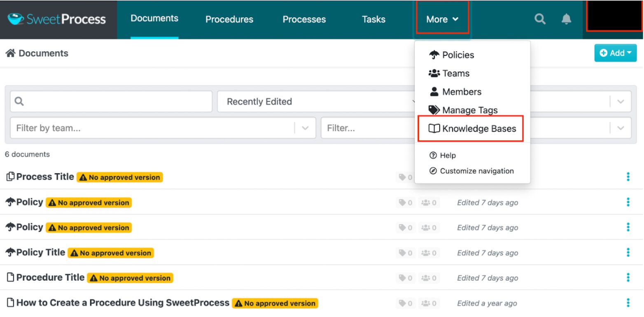Open kebab menu for Process Title row
The height and width of the screenshot is (317, 644).
628,177
